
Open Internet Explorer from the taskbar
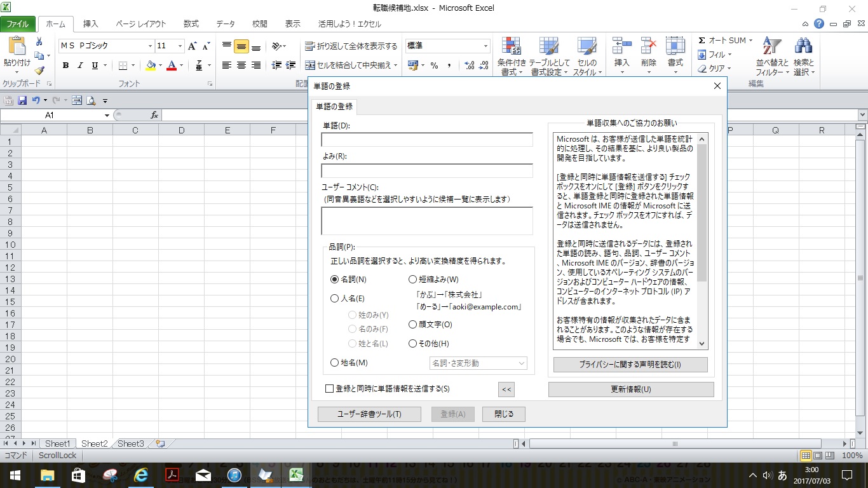140,475
